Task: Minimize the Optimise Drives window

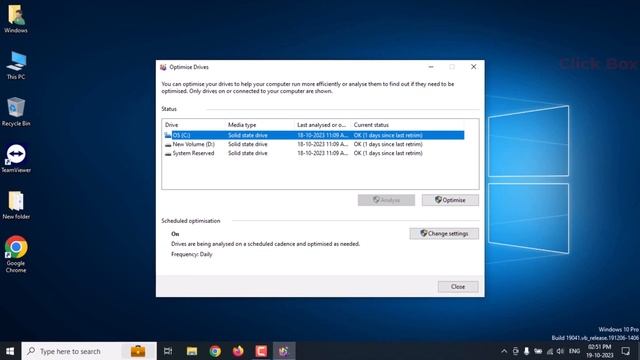Action: pyautogui.click(x=431, y=67)
